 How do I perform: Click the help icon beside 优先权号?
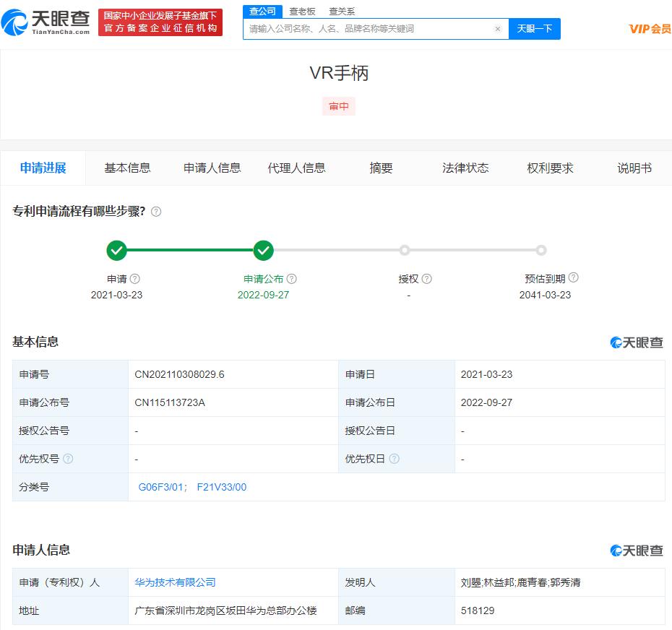68,459
